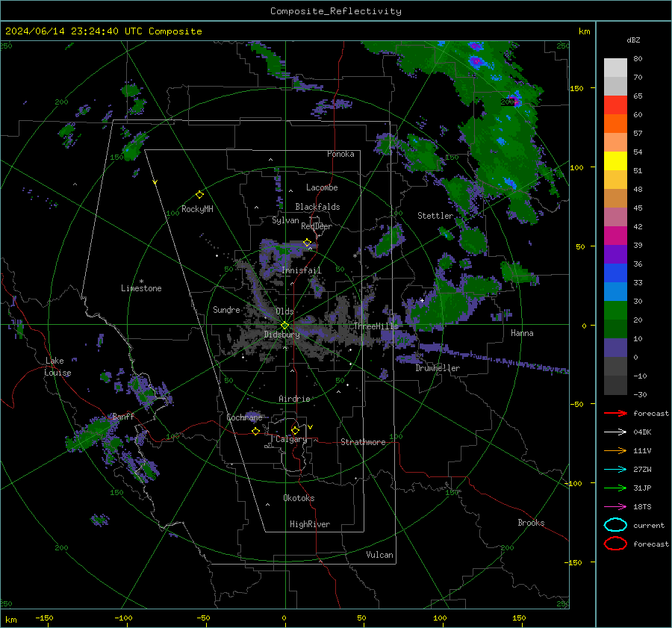Click the dBZ legend heading
The image size is (672, 628).
pyautogui.click(x=633, y=40)
